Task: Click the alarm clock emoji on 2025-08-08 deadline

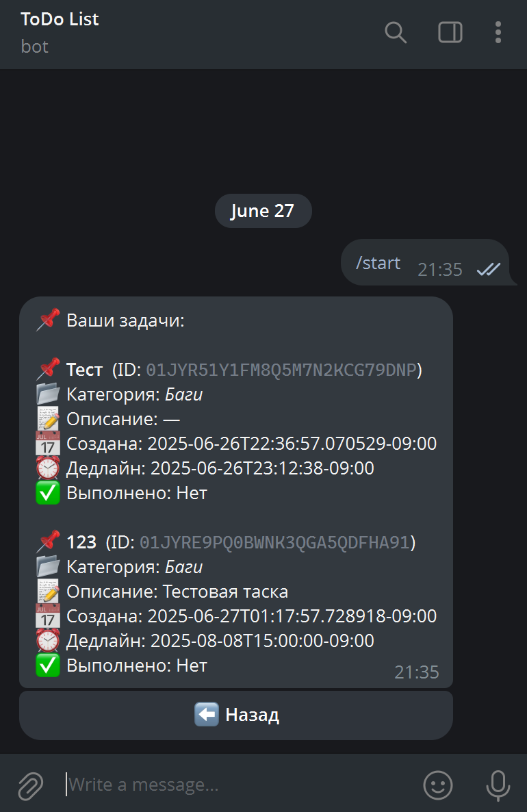Action: [x=48, y=641]
